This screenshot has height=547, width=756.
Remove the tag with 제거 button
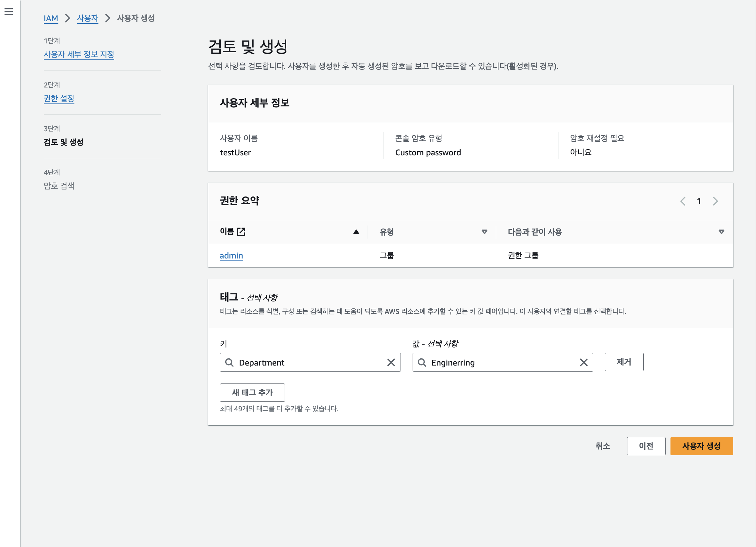624,362
